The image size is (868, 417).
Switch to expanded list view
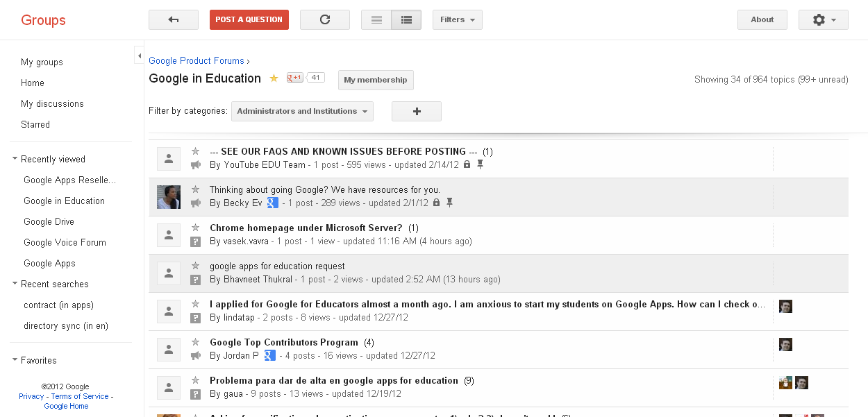406,19
